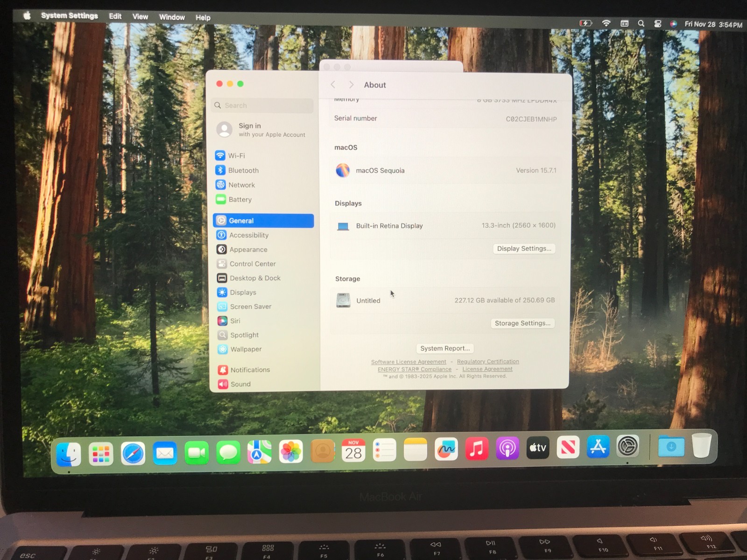This screenshot has width=747, height=560.
Task: Select Appearance in the settings sidebar
Action: (x=264, y=250)
